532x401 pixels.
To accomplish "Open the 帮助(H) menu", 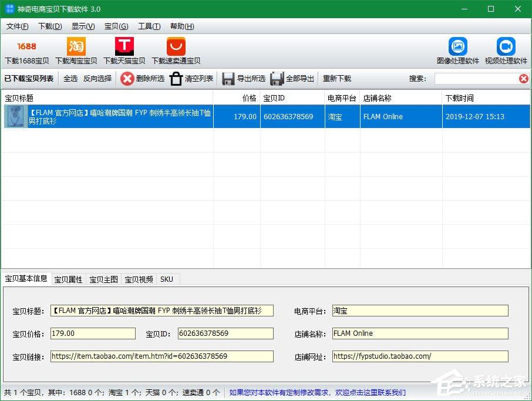I will point(182,26).
